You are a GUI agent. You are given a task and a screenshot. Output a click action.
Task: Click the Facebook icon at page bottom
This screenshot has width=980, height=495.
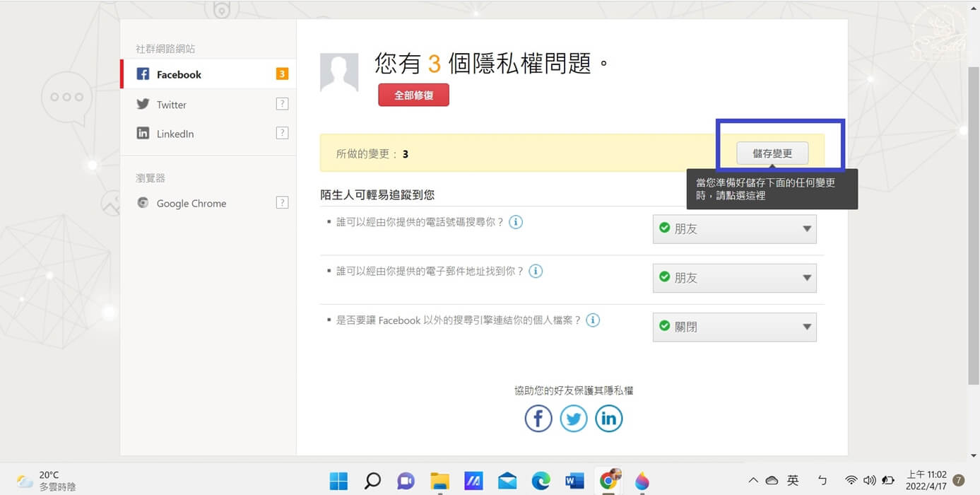[538, 418]
